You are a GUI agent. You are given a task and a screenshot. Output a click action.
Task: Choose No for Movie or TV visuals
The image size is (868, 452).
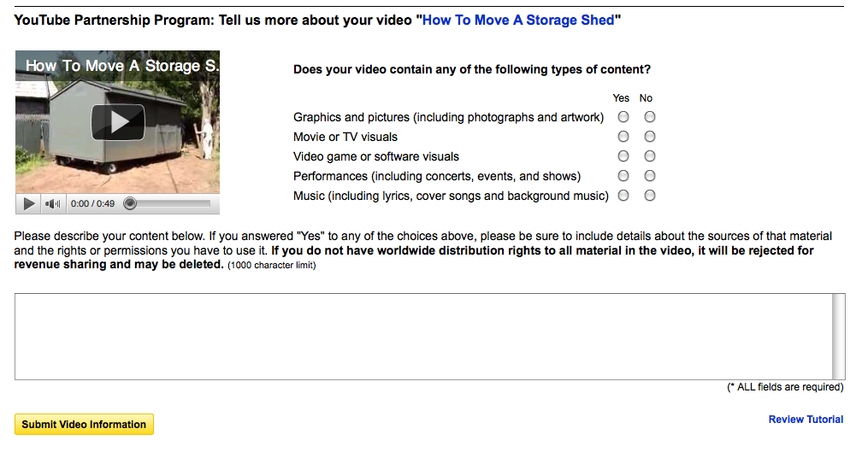point(650,137)
